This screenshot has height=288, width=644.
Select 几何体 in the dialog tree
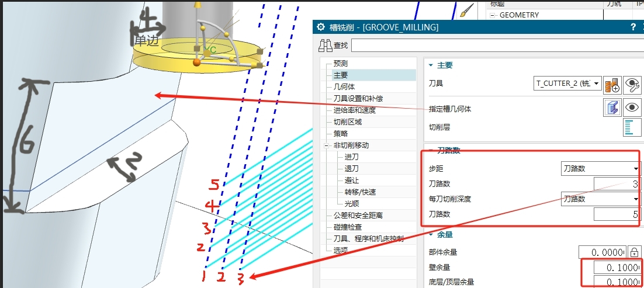click(344, 86)
